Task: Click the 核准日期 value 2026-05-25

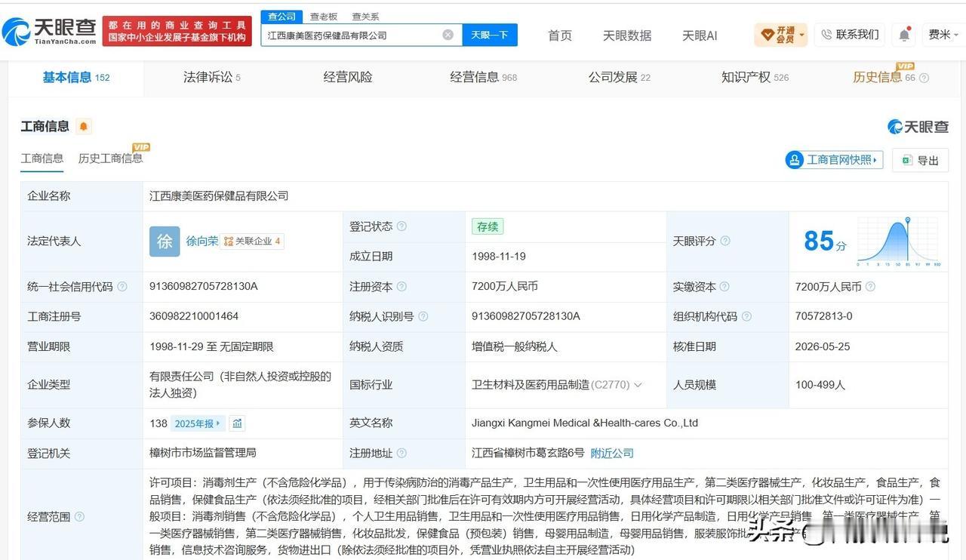Action: [823, 347]
